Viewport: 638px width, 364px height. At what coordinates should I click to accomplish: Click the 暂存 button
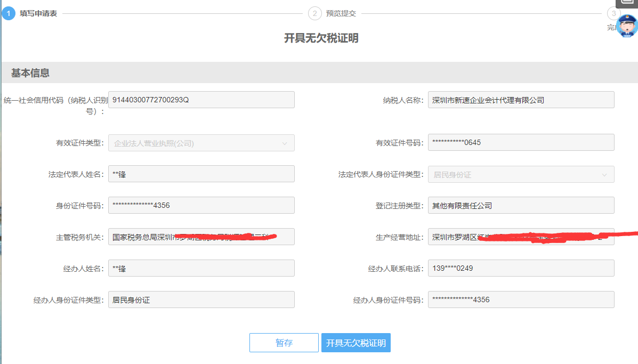[284, 343]
